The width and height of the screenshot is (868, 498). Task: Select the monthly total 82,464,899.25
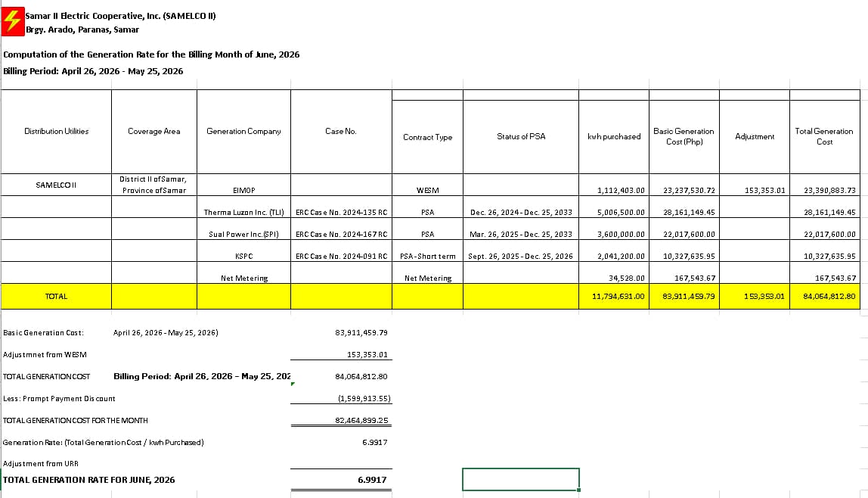(x=361, y=421)
